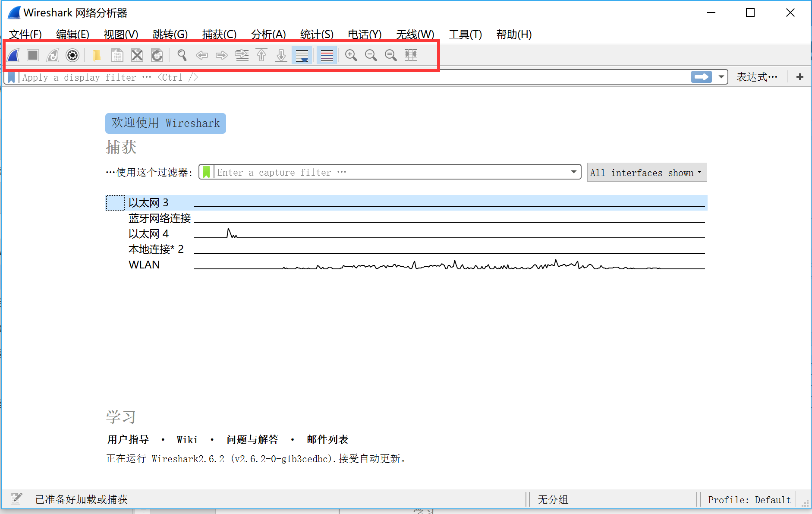Jump to last packet icon

point(281,55)
